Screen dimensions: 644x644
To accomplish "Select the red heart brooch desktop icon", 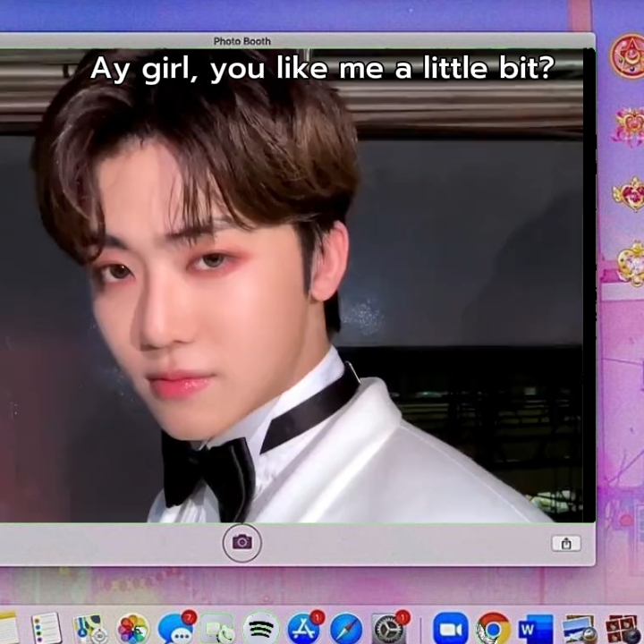I will 628,194.
